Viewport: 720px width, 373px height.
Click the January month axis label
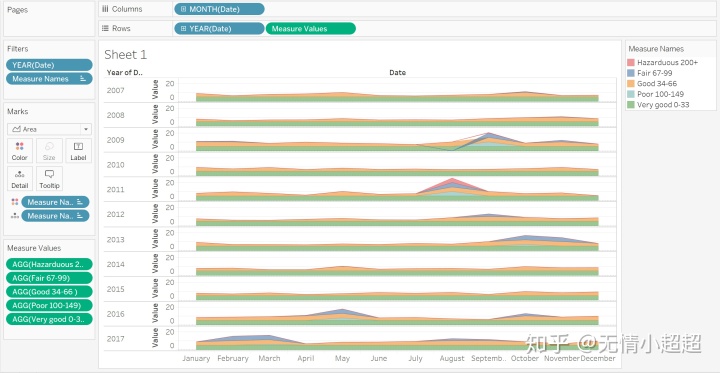tap(196, 358)
